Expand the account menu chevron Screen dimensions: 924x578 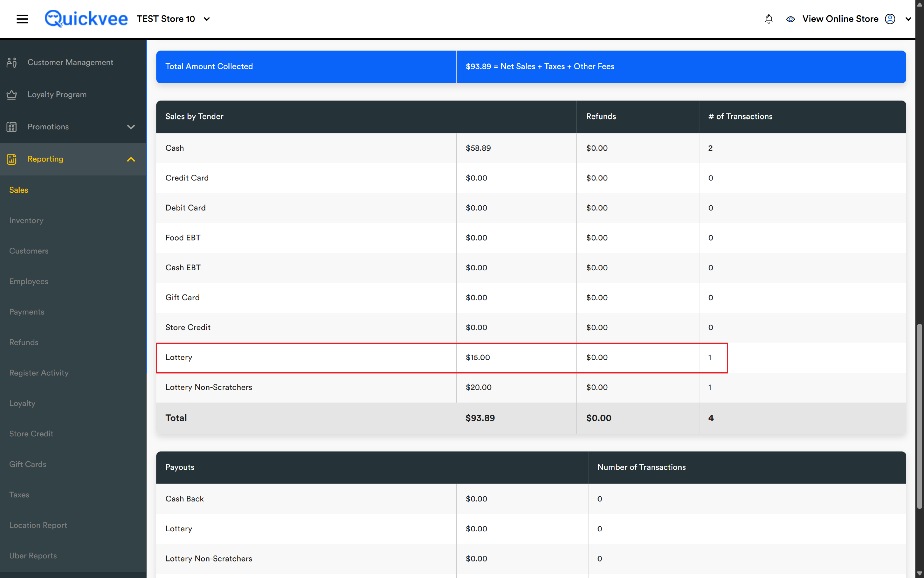point(908,19)
